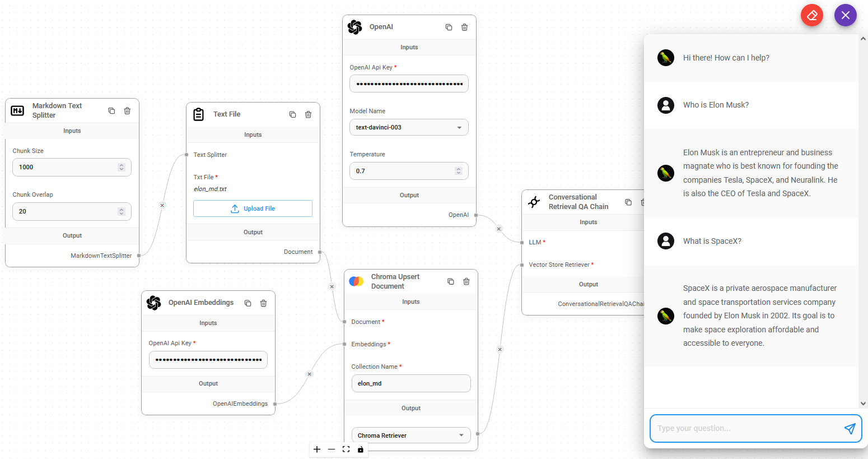Duplicate the OpenAI Embeddings node

(248, 303)
